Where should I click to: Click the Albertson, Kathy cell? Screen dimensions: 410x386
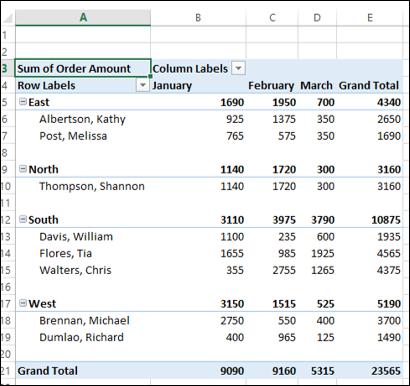tap(83, 119)
